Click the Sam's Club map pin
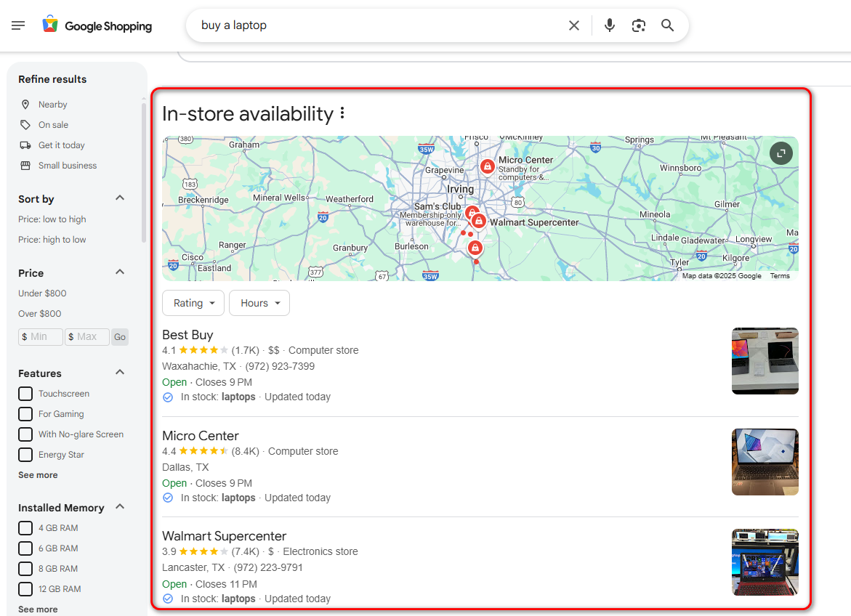Viewport: 851px width, 616px height. 472,211
